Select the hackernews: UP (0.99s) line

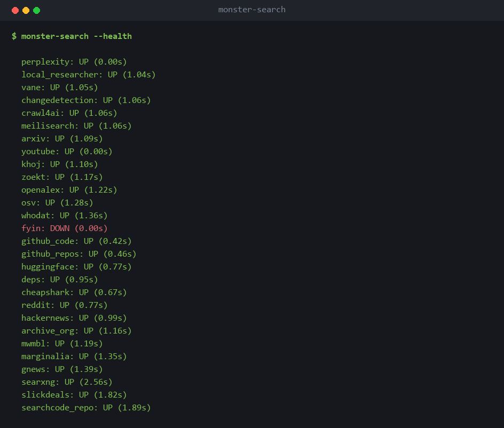pos(74,319)
